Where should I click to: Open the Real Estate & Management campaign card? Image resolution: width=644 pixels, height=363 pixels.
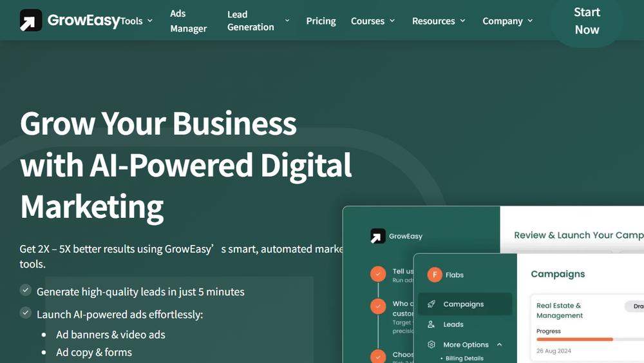coord(587,328)
